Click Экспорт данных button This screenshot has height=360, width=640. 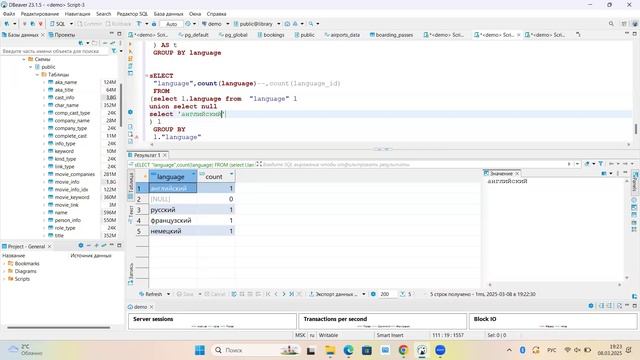[333, 294]
